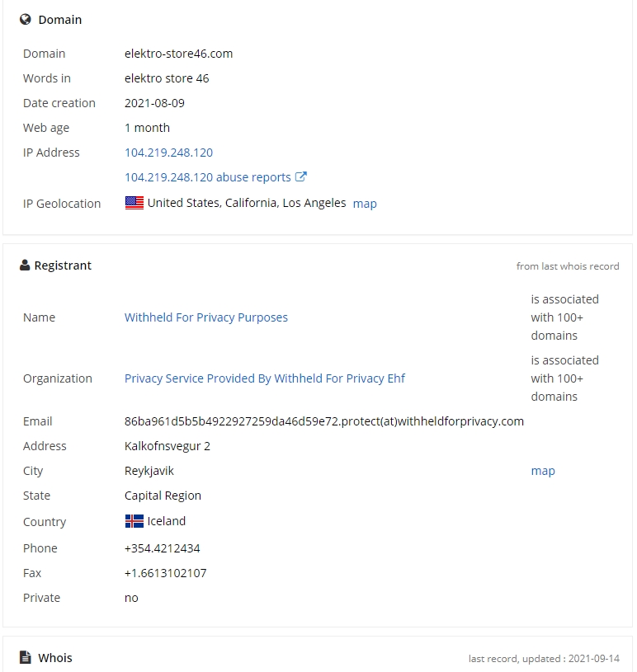637x672 pixels.
Task: Open IP address 104.219.248.120 link
Action: pyautogui.click(x=168, y=153)
